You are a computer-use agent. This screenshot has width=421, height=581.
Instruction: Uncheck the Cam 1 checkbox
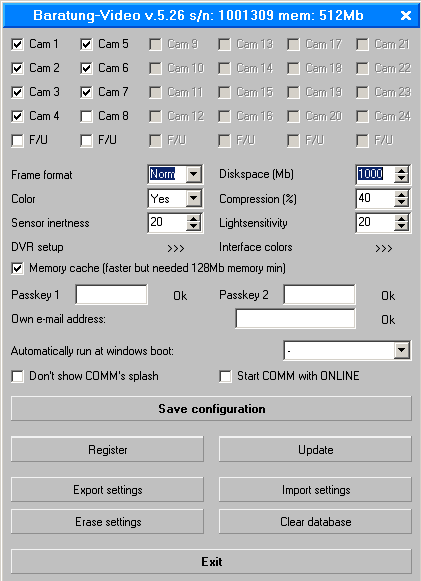pyautogui.click(x=17, y=44)
